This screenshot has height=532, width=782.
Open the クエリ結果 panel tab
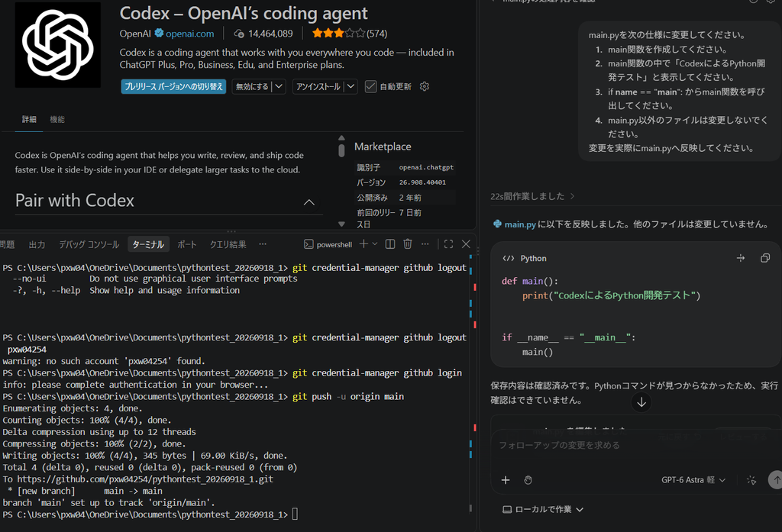click(x=228, y=244)
